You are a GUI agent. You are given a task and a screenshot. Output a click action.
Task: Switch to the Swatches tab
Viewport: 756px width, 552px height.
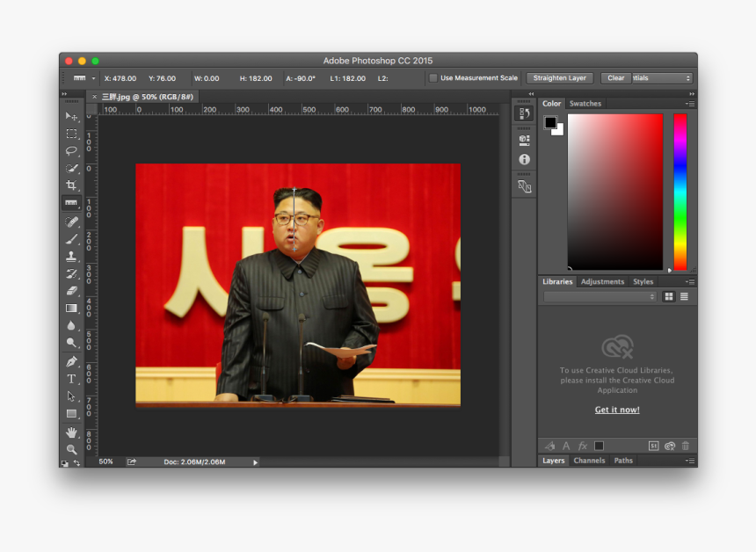pos(585,104)
